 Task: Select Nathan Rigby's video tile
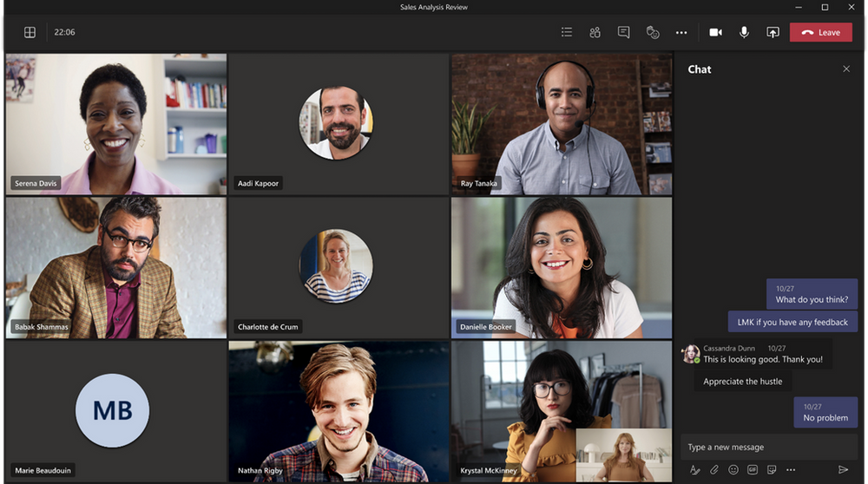[x=339, y=411]
